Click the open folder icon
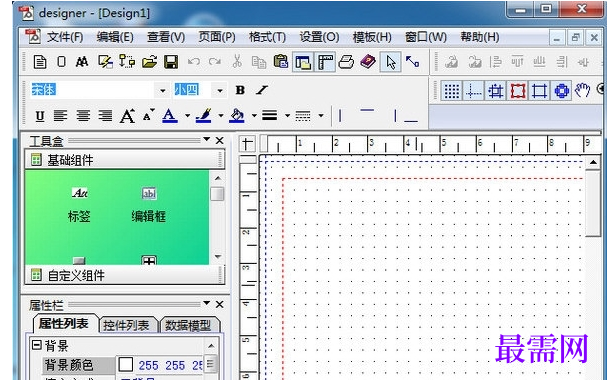The width and height of the screenshot is (607, 380). pyautogui.click(x=149, y=62)
